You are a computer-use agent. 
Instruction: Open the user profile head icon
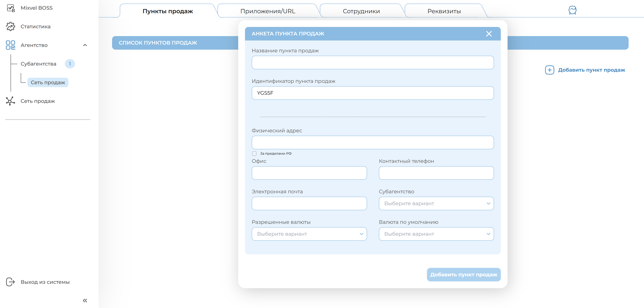(x=572, y=11)
